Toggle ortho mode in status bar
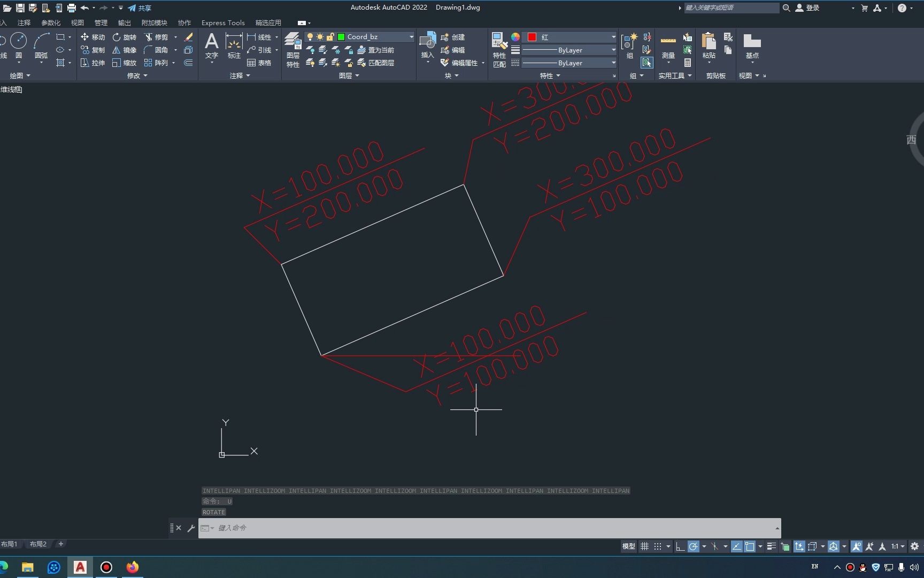Screen dimensions: 924x578 [x=680, y=546]
